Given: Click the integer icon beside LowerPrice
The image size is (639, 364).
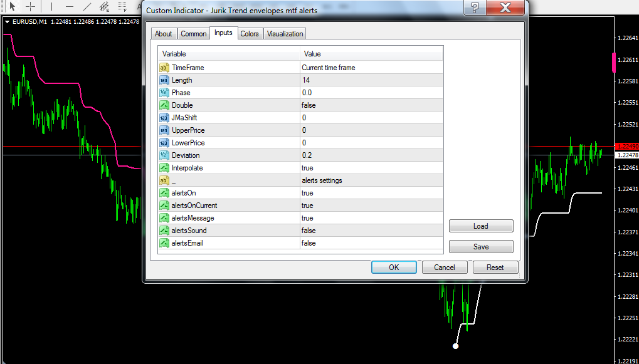Looking at the screenshot, I should click(x=164, y=143).
